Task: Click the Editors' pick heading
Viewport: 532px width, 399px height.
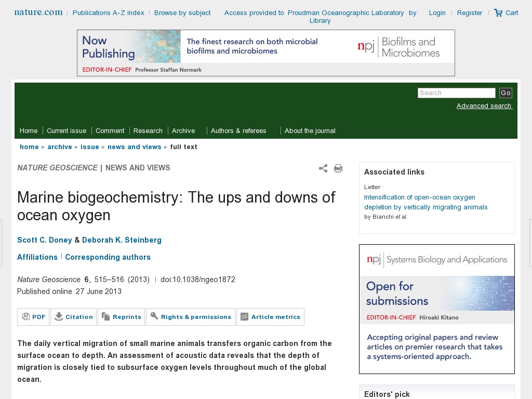Action: (x=387, y=394)
